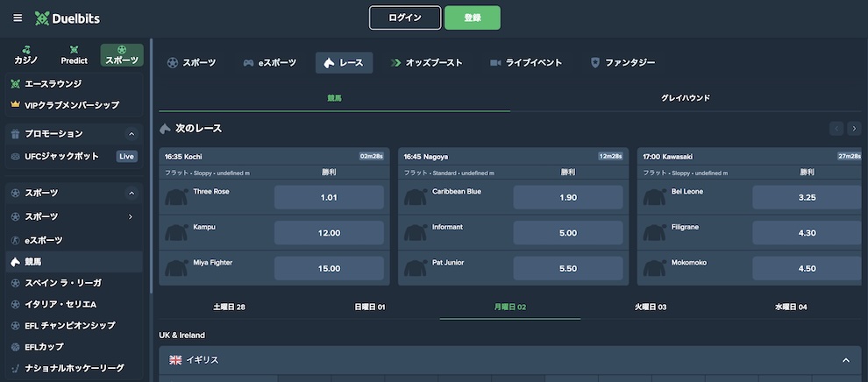Bet on Caribbean Blue at 1.90
Viewport: 868px width, 382px height.
click(x=568, y=197)
